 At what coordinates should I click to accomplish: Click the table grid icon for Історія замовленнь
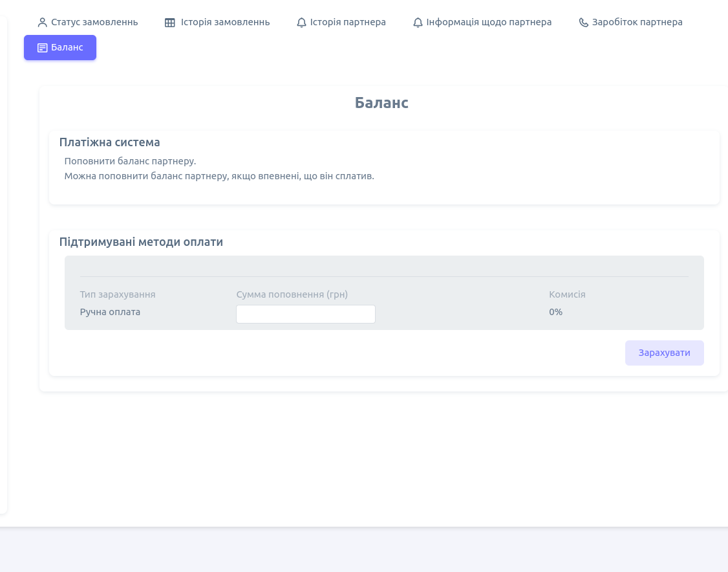(170, 23)
